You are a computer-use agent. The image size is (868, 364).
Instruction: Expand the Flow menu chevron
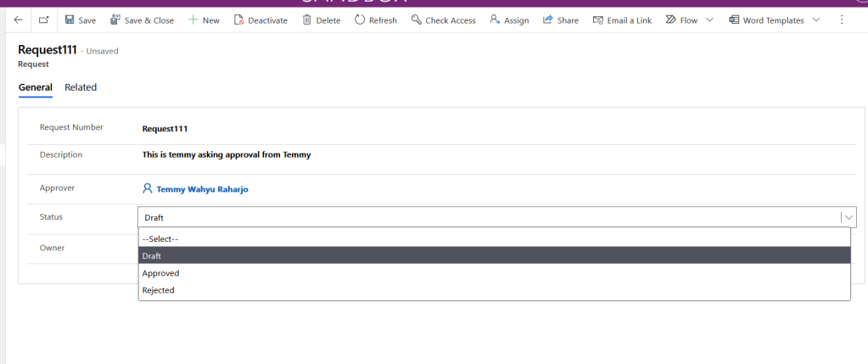pos(710,20)
